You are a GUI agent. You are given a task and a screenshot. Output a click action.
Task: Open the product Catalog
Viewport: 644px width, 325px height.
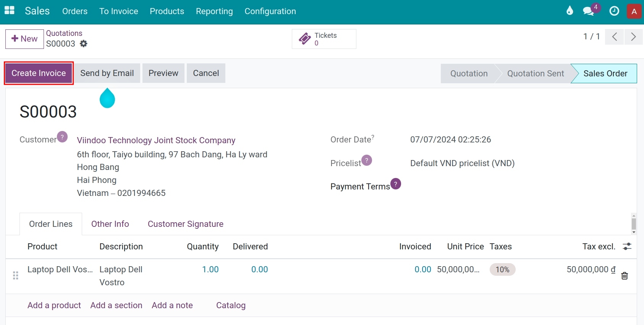pos(231,306)
